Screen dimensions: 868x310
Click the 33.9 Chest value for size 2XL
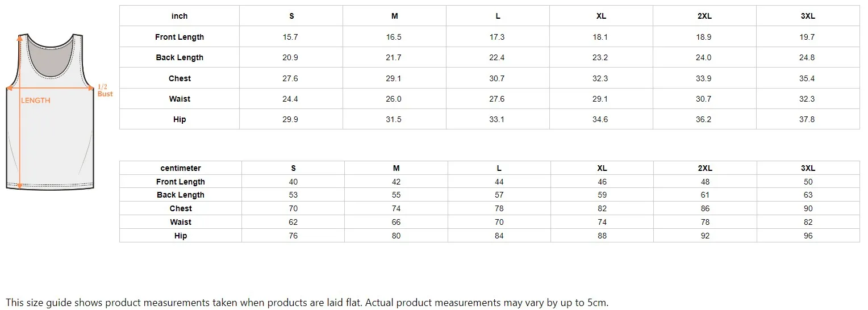click(704, 78)
